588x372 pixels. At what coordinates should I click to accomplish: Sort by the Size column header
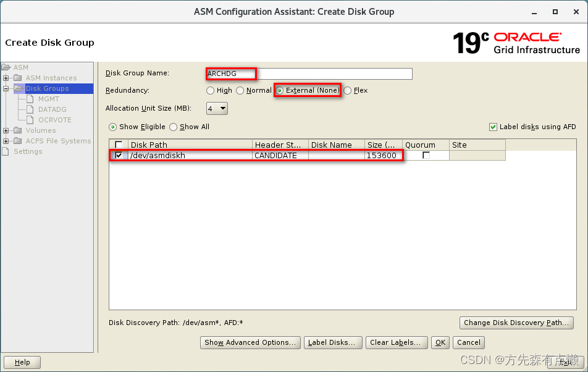point(383,145)
